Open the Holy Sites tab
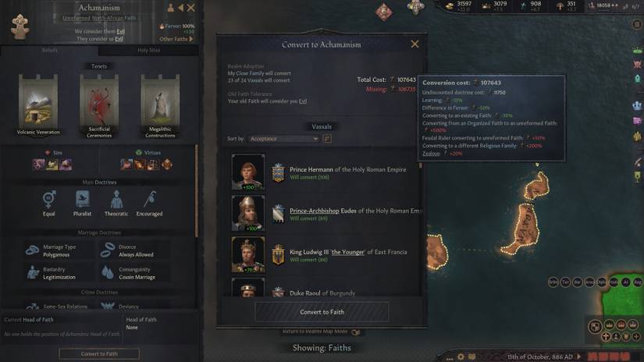644x362 pixels. coord(148,51)
